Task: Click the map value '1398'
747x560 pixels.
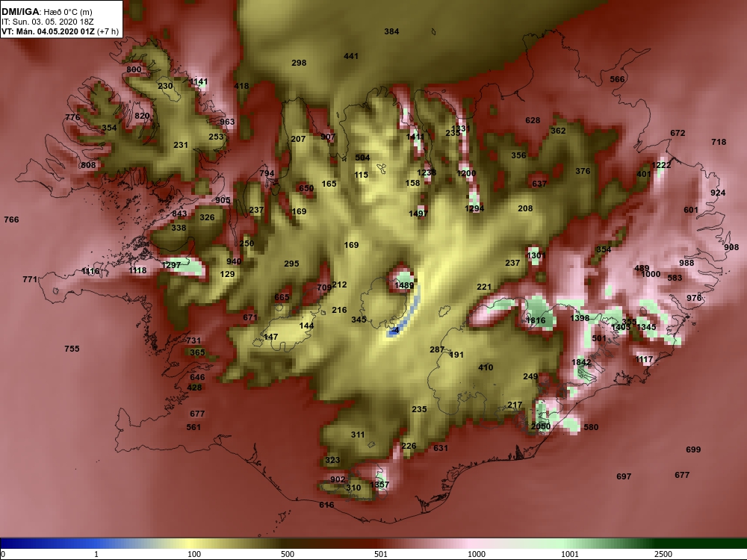Action: (x=580, y=318)
